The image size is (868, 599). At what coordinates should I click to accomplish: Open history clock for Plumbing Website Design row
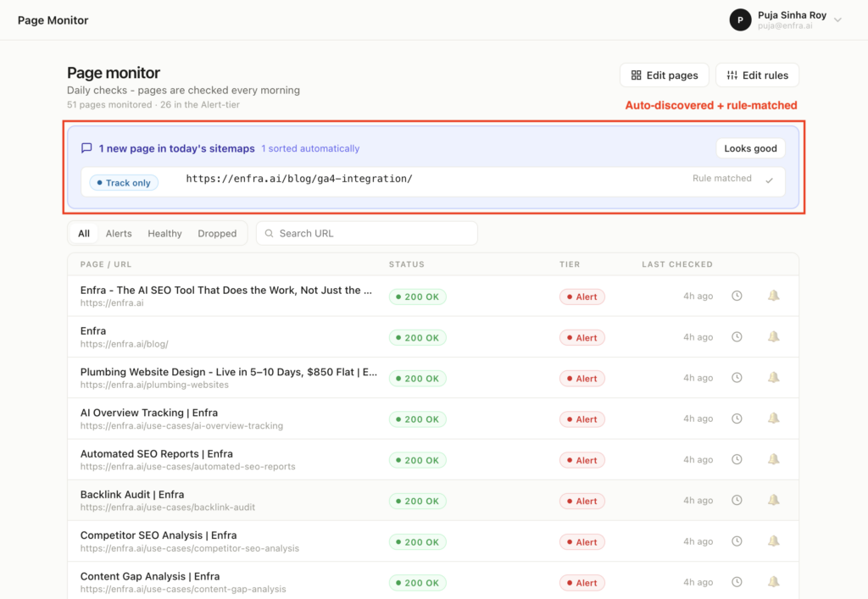(x=737, y=378)
